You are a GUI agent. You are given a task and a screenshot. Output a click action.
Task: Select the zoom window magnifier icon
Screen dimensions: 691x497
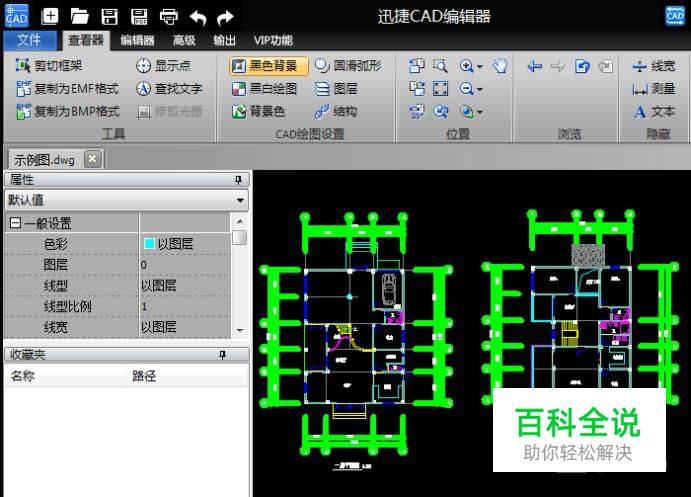(x=440, y=66)
